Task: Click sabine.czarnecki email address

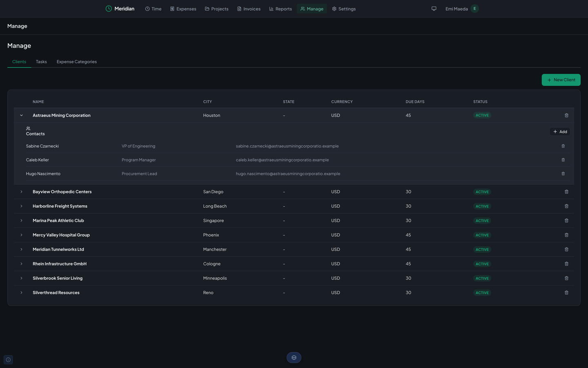Action: tap(287, 146)
